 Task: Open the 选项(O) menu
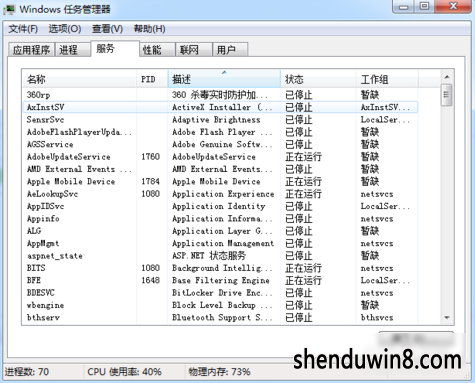coord(65,29)
